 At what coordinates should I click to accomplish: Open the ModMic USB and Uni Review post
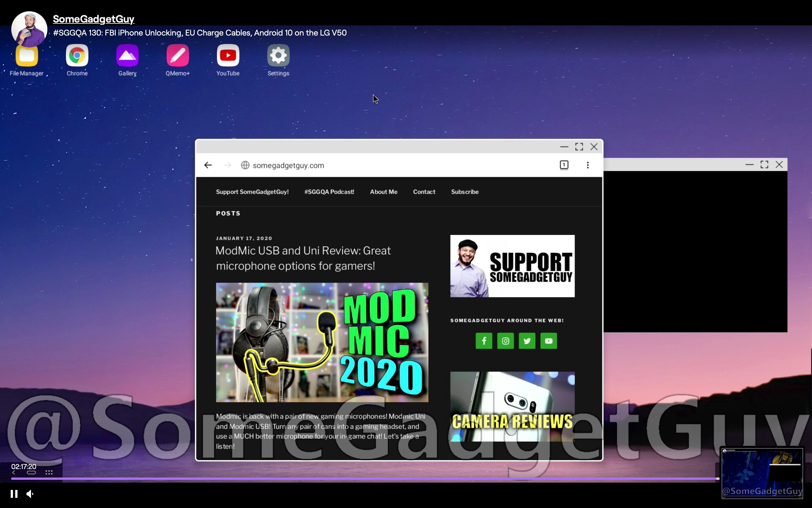tap(303, 258)
